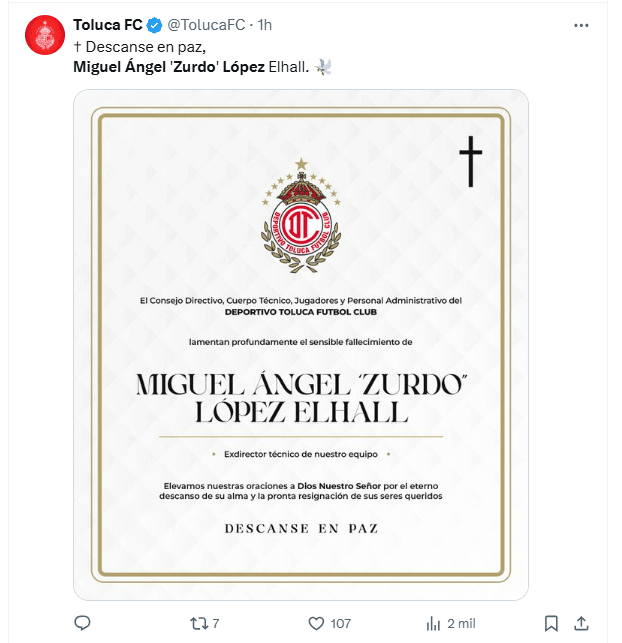Retweet the condolence post
Screen dimensions: 622x643
pyautogui.click(x=198, y=624)
